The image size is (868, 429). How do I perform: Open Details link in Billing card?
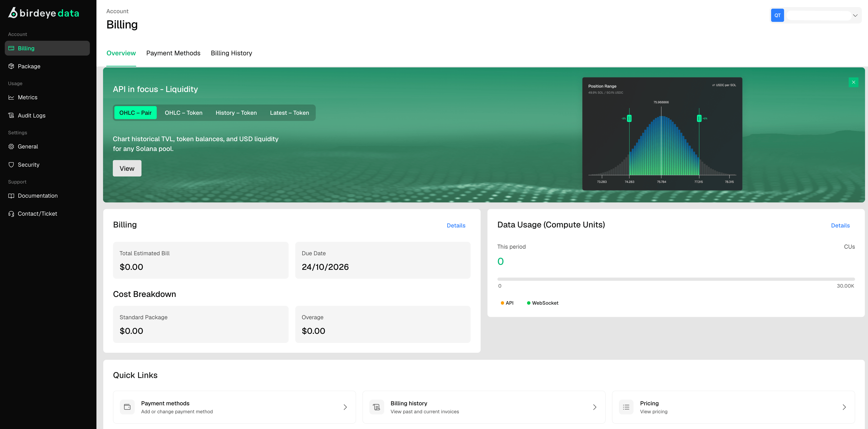(x=456, y=226)
